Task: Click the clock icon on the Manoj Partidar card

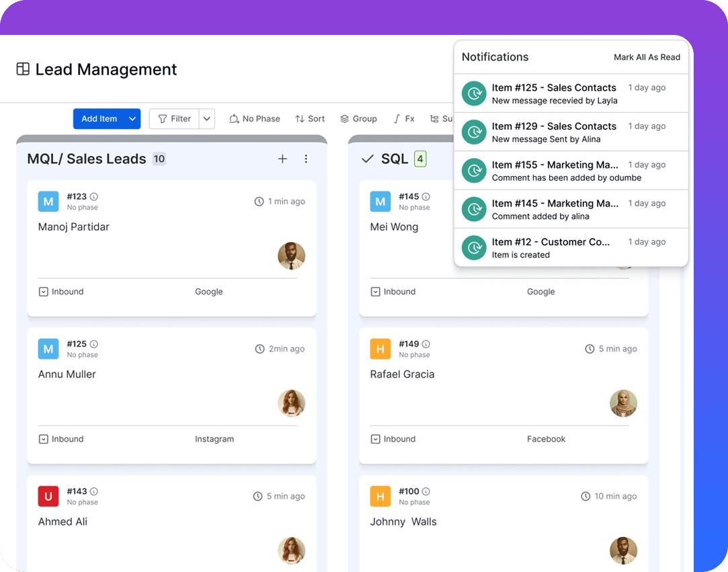Action: pos(259,202)
